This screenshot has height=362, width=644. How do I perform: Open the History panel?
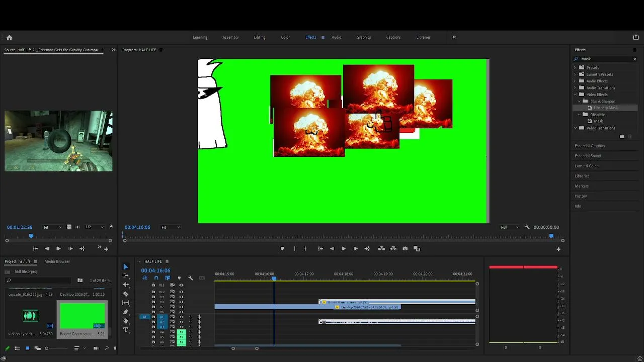pos(581,196)
